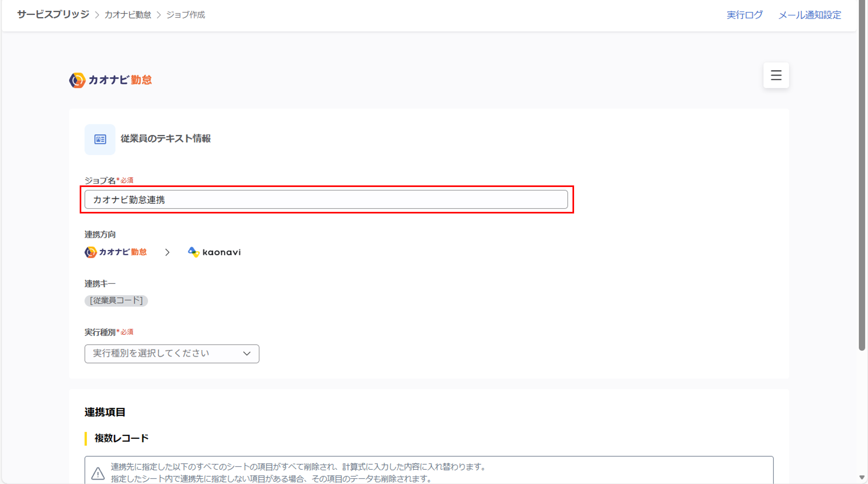Open the hamburger menu button

click(776, 75)
